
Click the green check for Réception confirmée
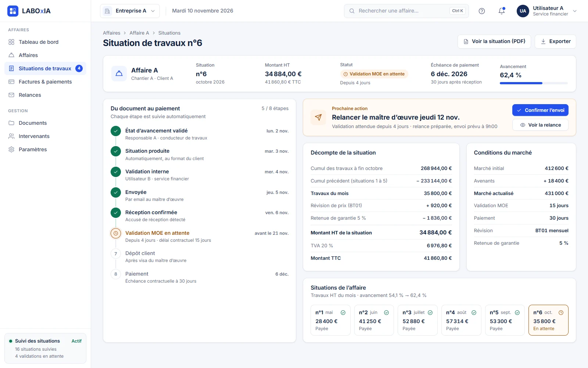[116, 213]
